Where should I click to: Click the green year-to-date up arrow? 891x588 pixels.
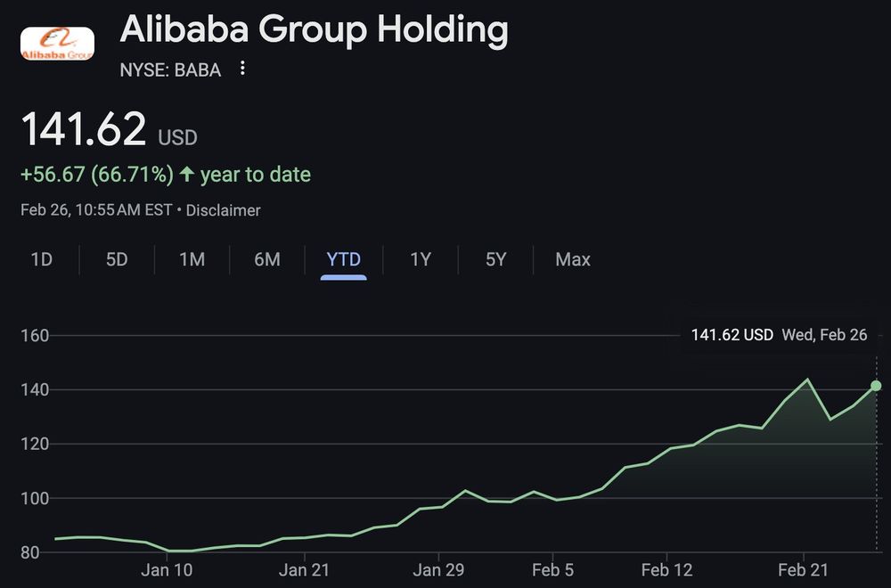click(186, 175)
